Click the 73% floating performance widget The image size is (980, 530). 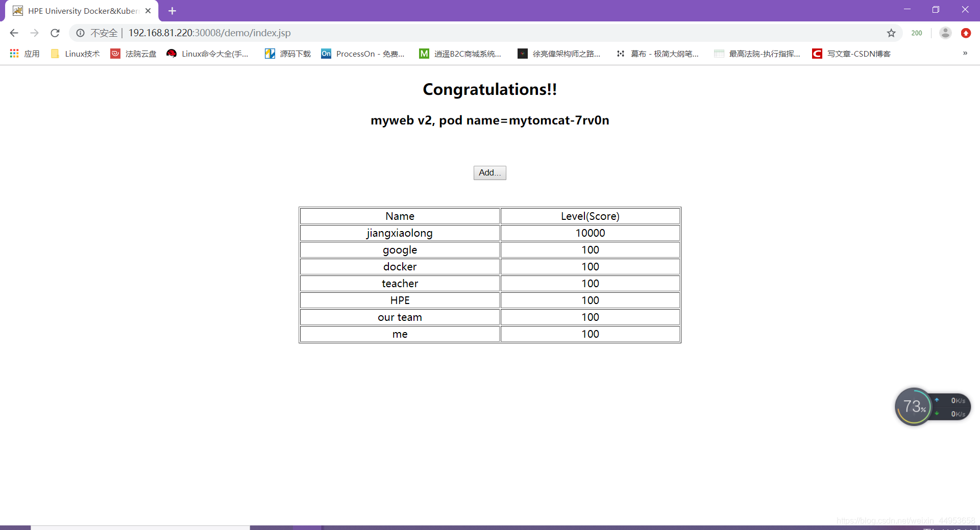pos(914,407)
